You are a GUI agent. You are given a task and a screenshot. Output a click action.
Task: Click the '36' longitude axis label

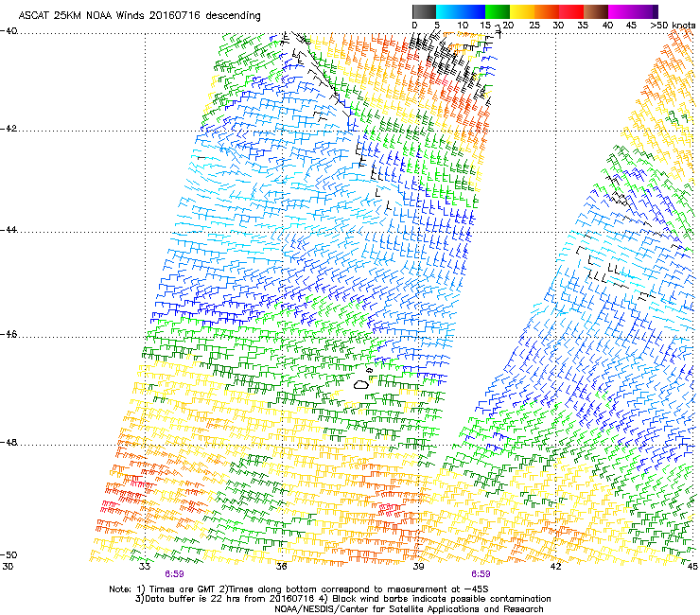coord(281,567)
